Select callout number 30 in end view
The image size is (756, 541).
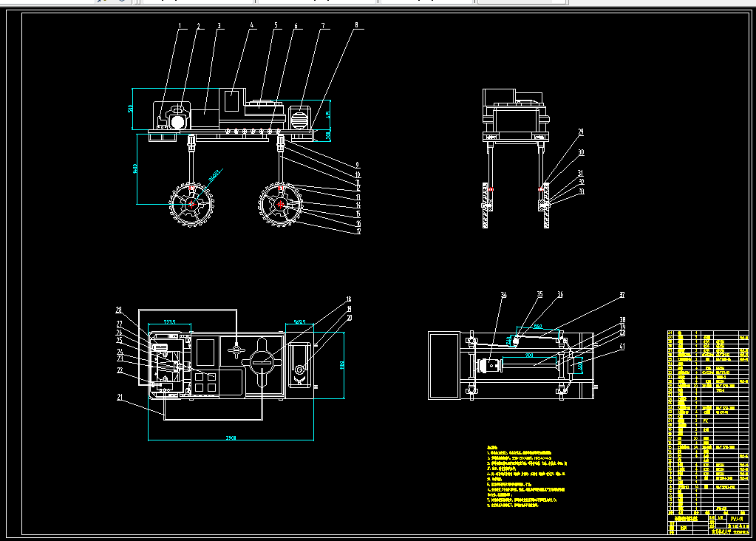pyautogui.click(x=581, y=152)
